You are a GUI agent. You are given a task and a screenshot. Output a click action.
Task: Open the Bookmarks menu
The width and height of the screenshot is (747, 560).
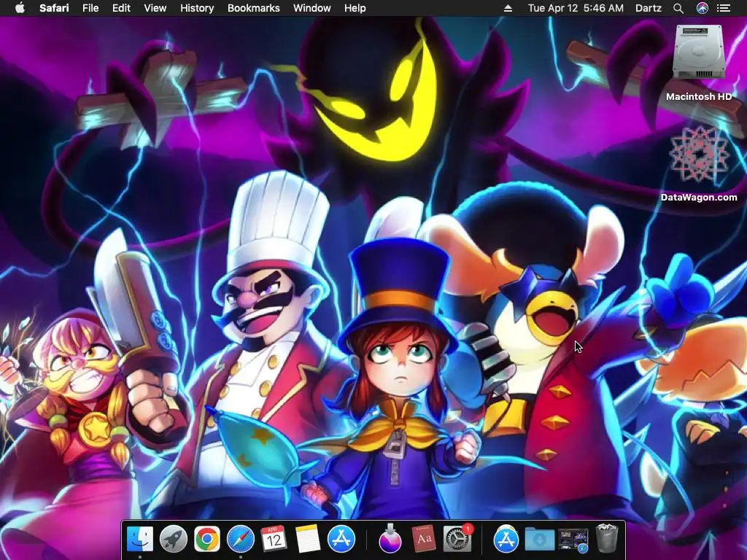(x=253, y=8)
